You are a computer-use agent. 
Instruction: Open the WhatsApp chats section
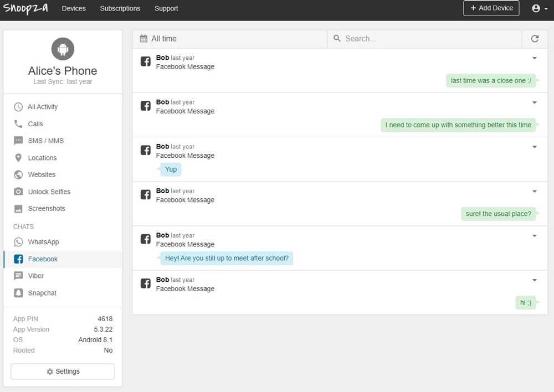[x=43, y=242]
